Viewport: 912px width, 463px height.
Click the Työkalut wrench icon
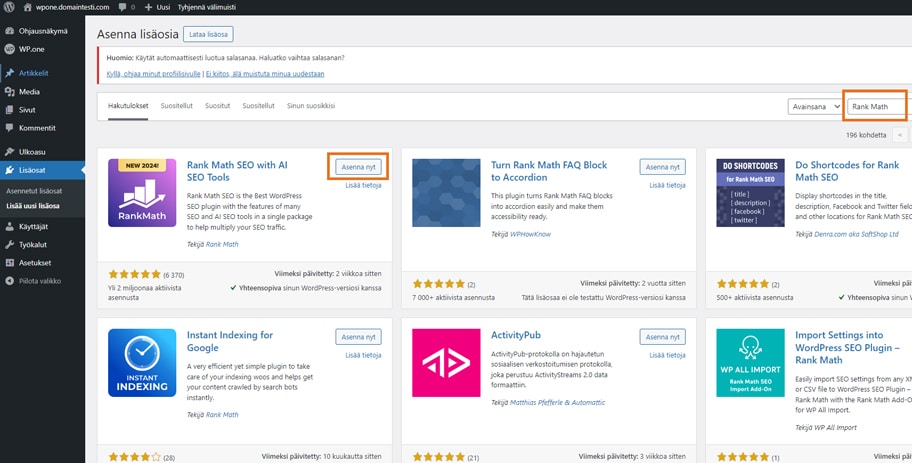click(9, 244)
